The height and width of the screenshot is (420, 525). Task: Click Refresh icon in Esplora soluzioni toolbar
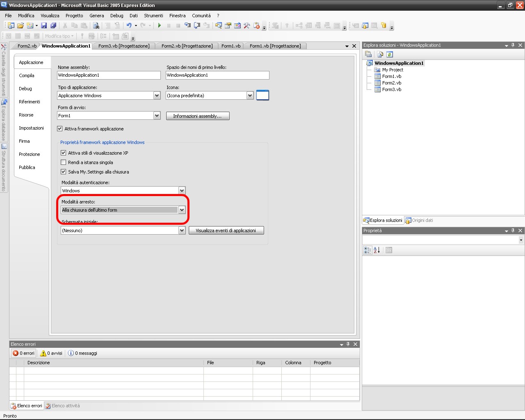tap(390, 54)
